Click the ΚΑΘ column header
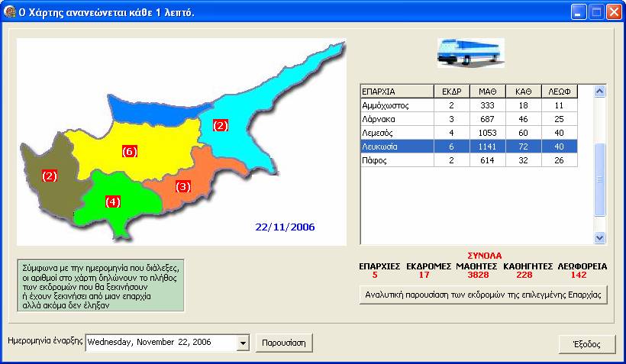 tap(524, 92)
